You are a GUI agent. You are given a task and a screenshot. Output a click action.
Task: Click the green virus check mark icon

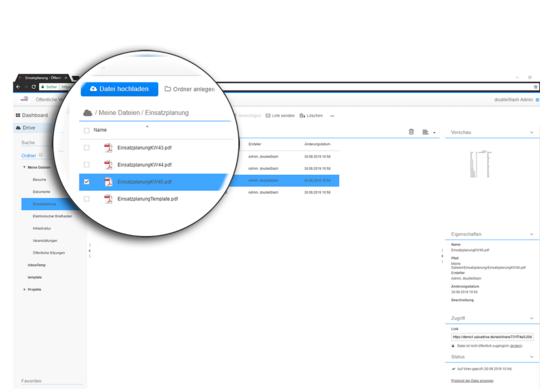point(453,369)
